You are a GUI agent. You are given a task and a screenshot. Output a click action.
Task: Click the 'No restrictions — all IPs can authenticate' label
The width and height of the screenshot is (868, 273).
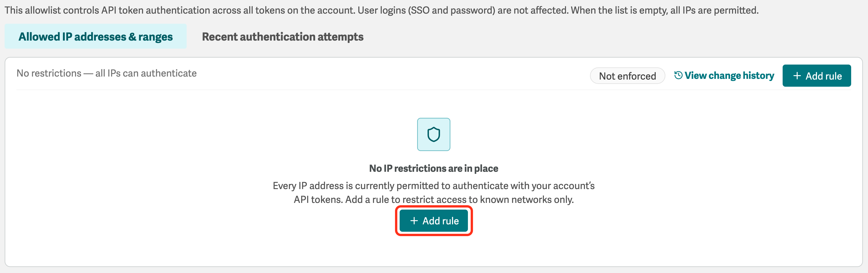pyautogui.click(x=106, y=73)
